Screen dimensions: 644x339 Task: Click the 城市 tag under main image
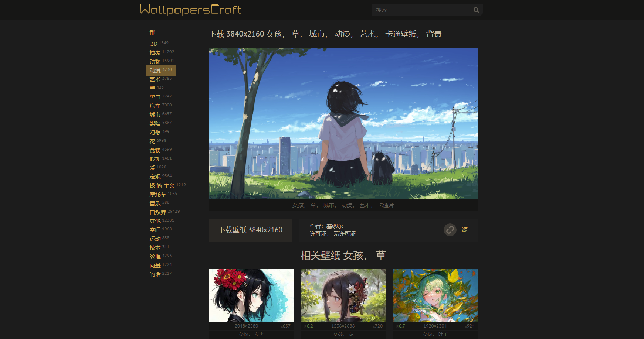coord(329,205)
